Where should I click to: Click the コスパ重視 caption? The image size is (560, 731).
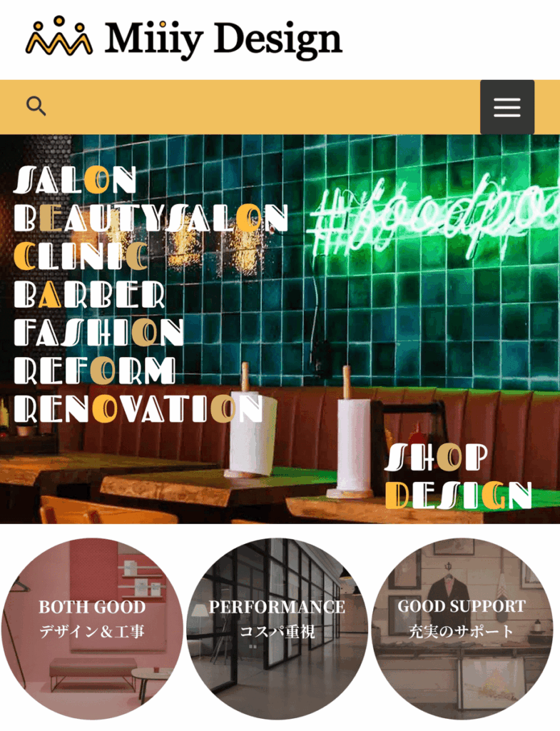point(278,632)
